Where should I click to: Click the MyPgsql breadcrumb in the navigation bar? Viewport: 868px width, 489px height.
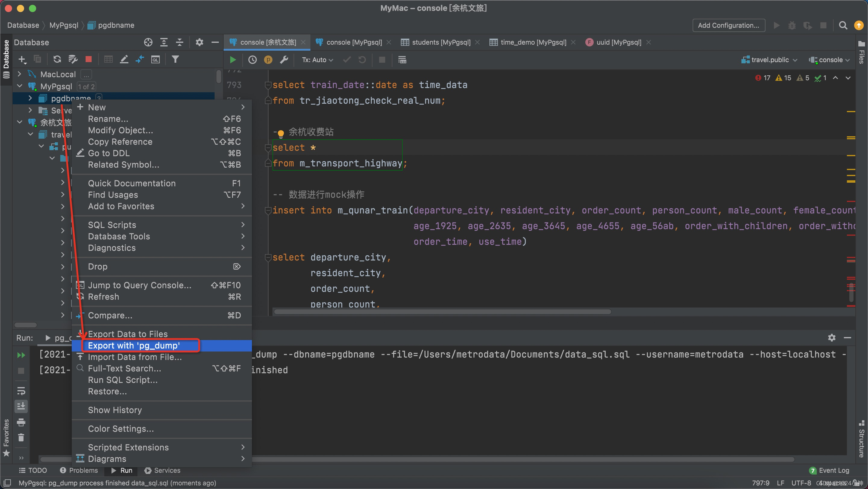[64, 25]
